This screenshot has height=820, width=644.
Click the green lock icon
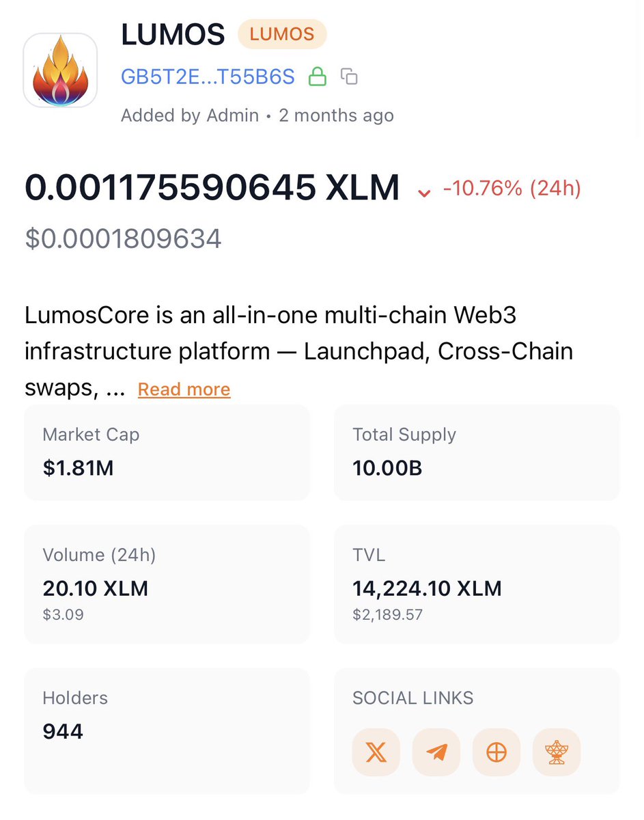[x=317, y=77]
